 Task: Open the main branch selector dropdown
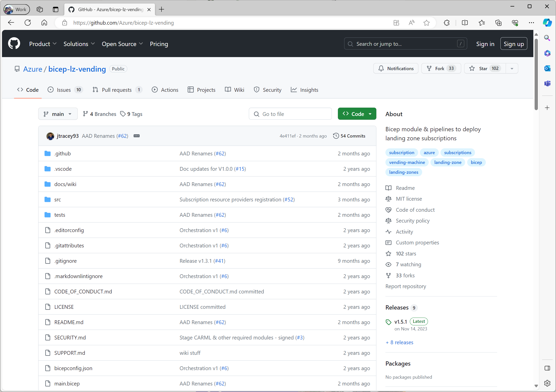point(58,114)
